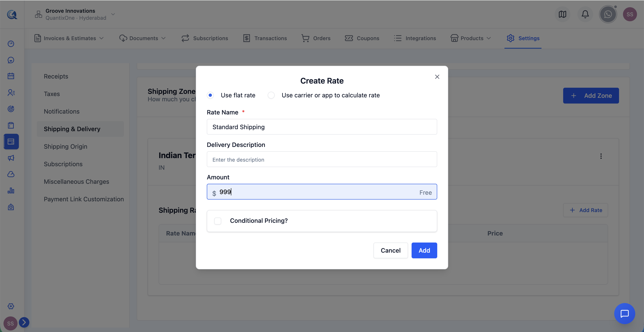Click the Rate Name input field

pyautogui.click(x=322, y=127)
